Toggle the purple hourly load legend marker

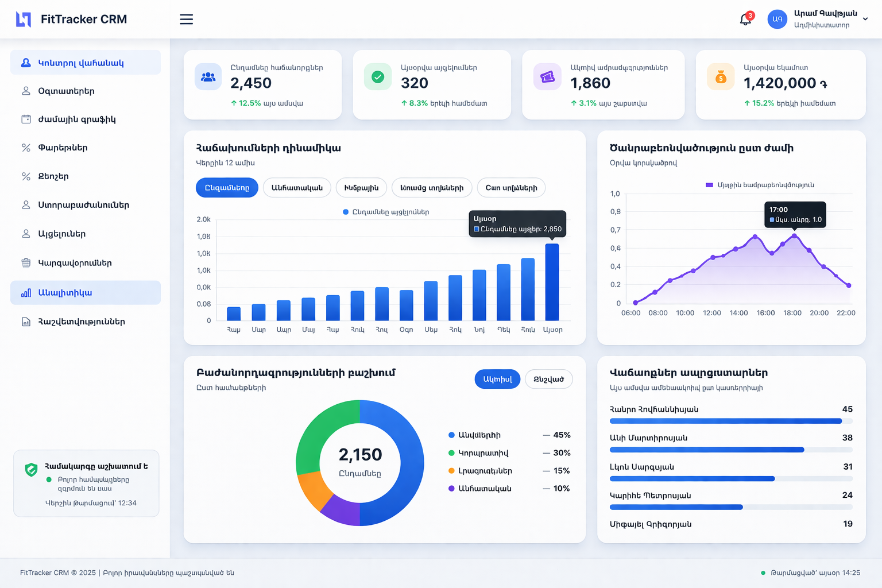[x=709, y=185]
